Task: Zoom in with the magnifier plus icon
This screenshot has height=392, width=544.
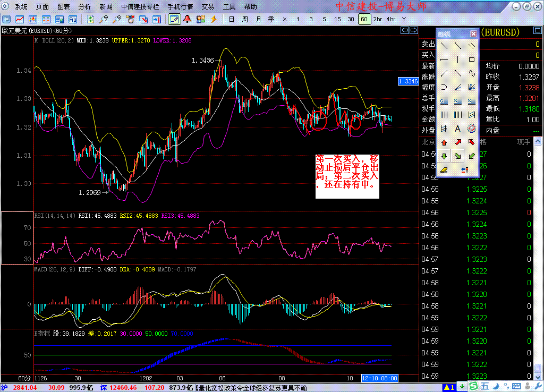Action: tap(104, 20)
